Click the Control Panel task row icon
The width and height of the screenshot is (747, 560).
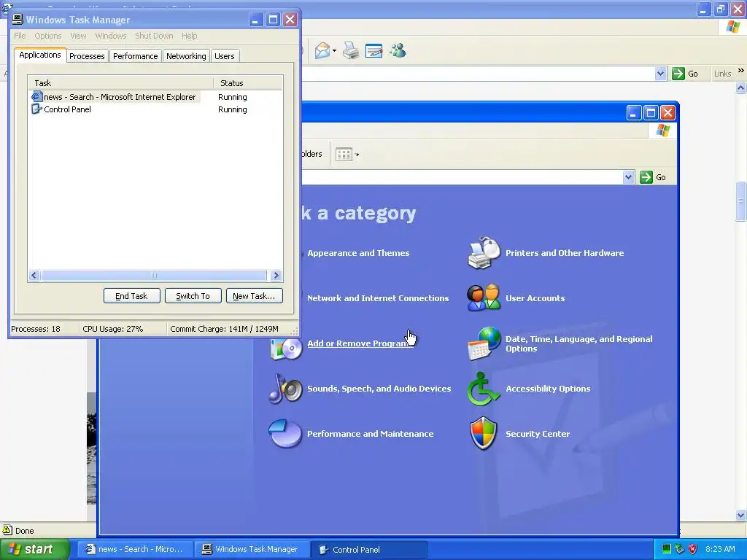click(36, 109)
